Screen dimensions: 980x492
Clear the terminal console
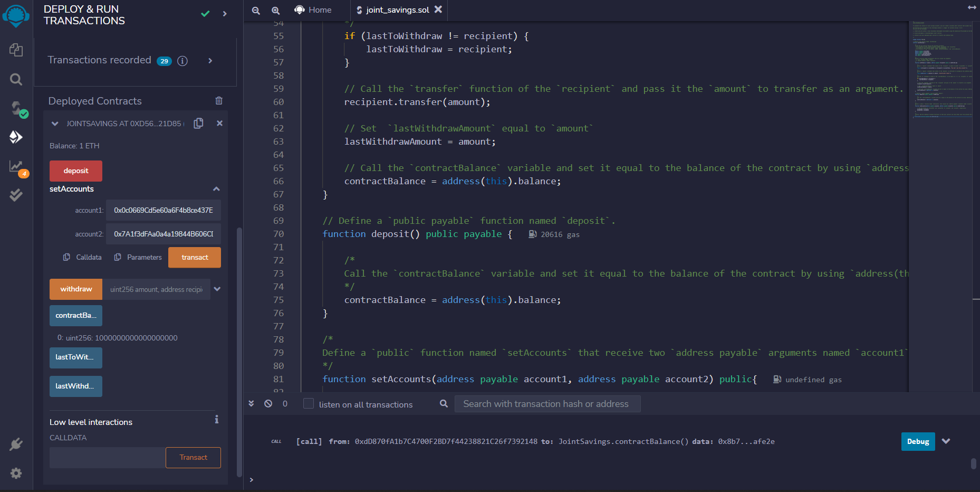268,403
